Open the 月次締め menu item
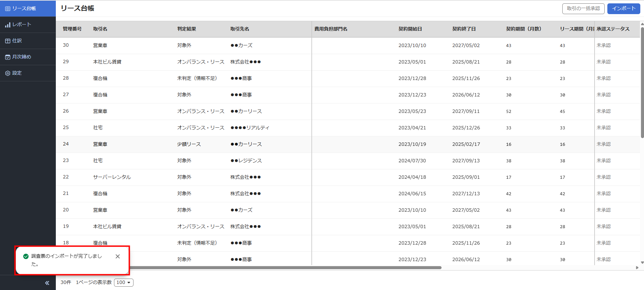Viewport: 644px width, 290px height. click(22, 57)
